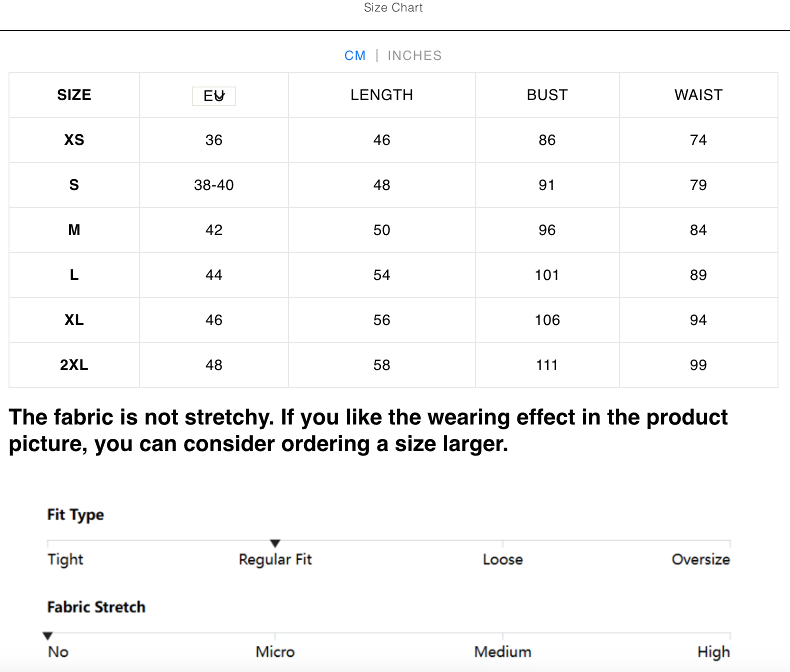The height and width of the screenshot is (672, 790).
Task: Click the Regular Fit label
Action: click(x=275, y=559)
